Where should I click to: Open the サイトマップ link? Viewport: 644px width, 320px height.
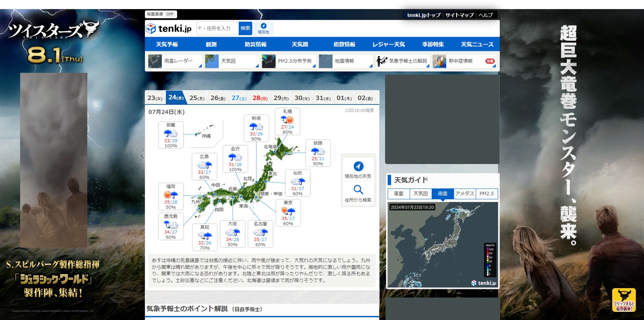point(459,15)
